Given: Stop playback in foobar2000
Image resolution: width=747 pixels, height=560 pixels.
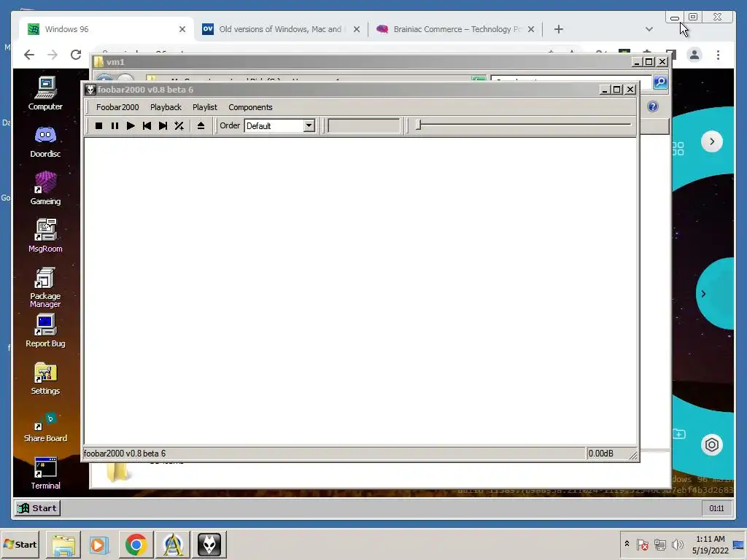Looking at the screenshot, I should coord(98,125).
